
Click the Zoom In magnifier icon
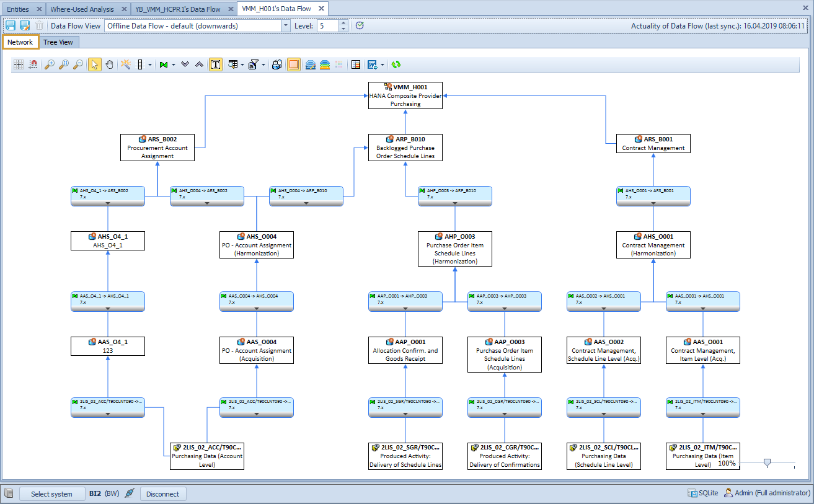click(x=50, y=64)
